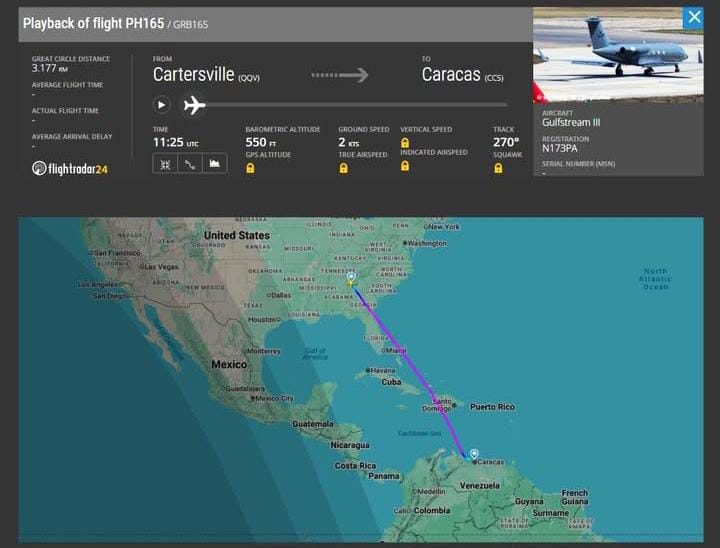Click the Mexico country label on map

click(x=229, y=365)
